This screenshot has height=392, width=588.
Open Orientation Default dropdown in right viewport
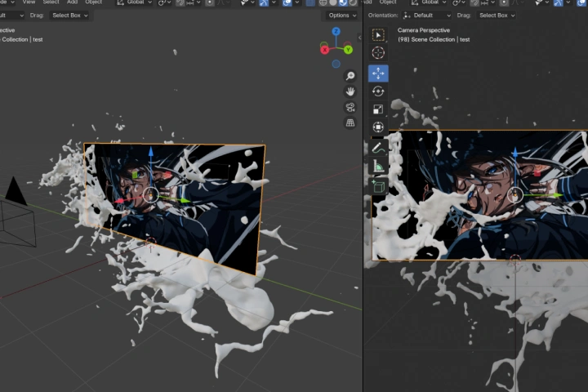427,16
